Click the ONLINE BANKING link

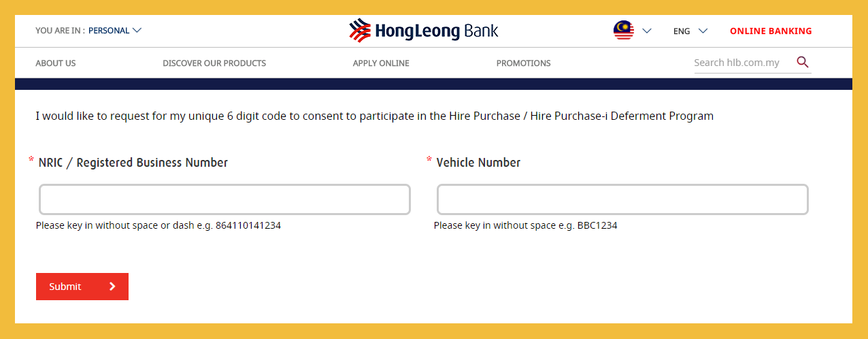click(x=771, y=31)
